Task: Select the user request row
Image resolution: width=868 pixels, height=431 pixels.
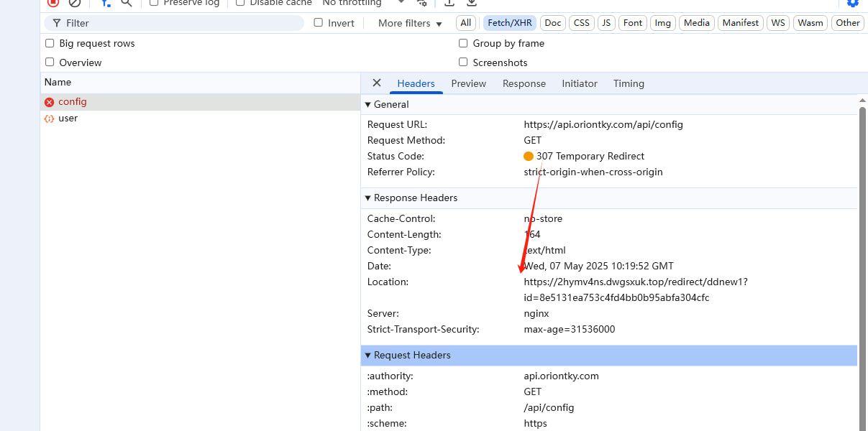Action: [x=200, y=118]
